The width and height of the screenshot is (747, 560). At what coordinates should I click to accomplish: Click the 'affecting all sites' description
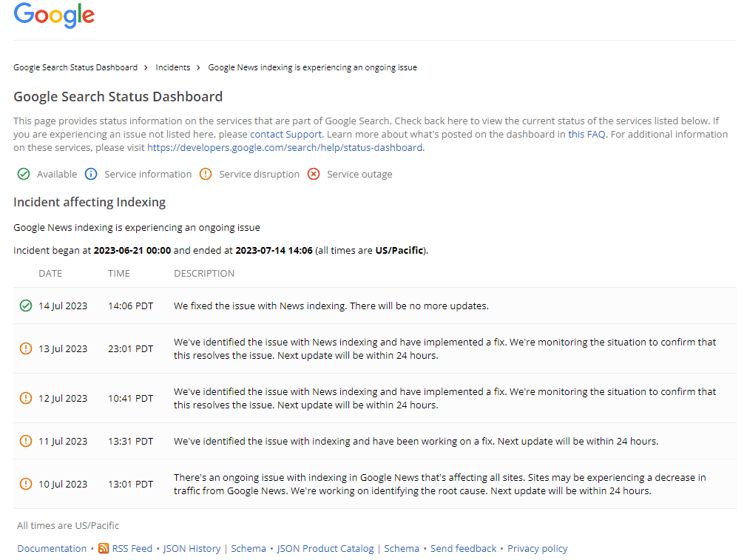click(440, 485)
